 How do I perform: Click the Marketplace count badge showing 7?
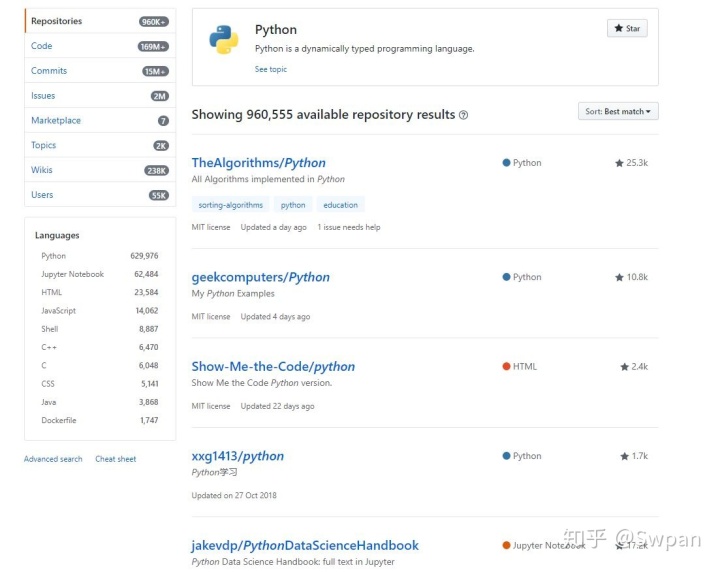[x=163, y=121]
